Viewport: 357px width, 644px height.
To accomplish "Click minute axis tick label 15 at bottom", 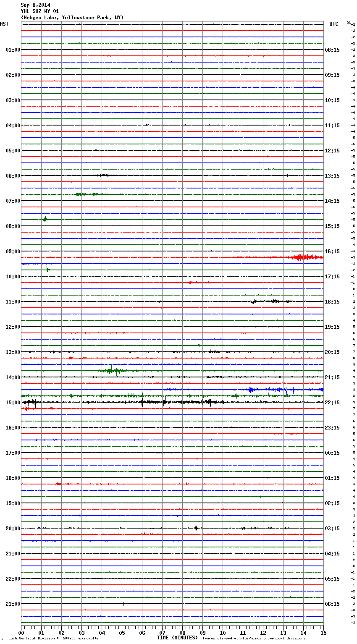I will (x=323, y=633).
